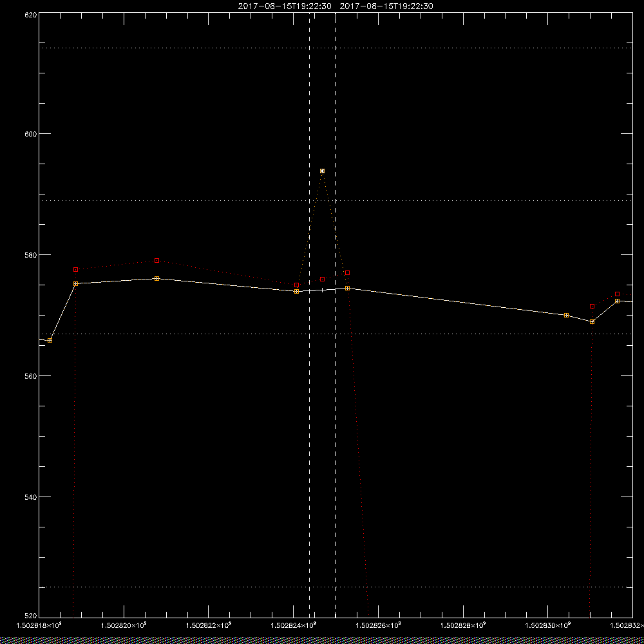
Task: Click the 540 y-axis label
Action: [x=32, y=497]
